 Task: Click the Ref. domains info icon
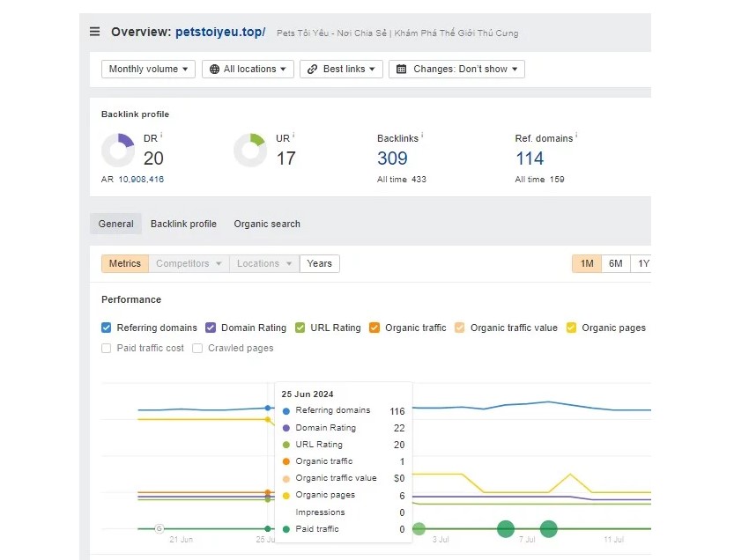click(576, 136)
